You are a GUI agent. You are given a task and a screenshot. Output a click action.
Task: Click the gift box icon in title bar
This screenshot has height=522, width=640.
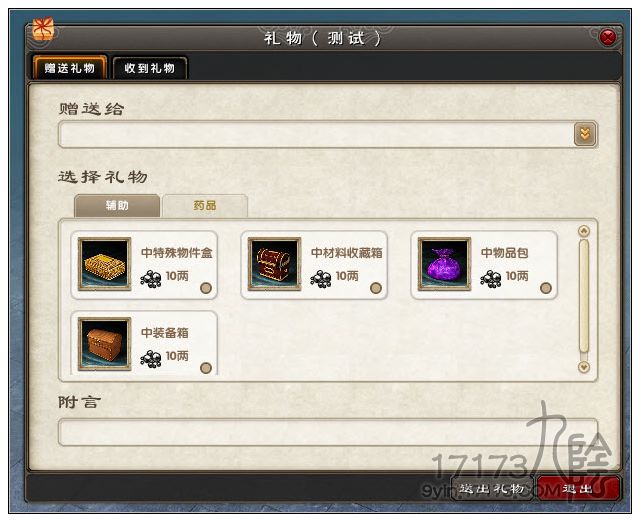point(43,29)
